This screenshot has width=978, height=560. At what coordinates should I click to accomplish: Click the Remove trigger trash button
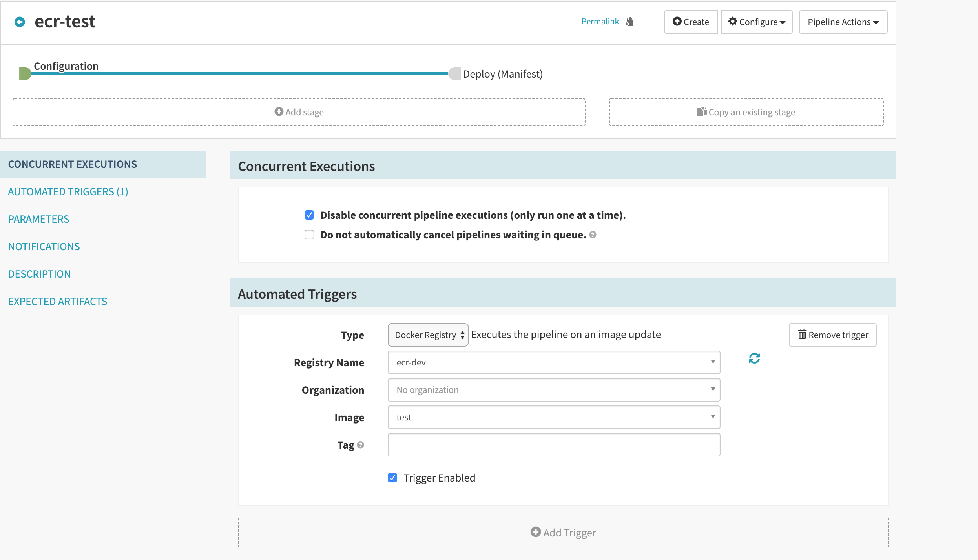click(832, 335)
